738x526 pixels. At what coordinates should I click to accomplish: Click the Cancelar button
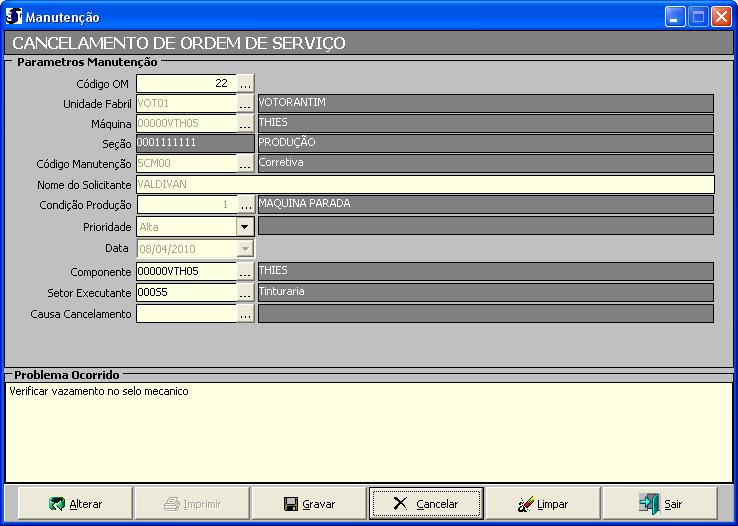(426, 504)
